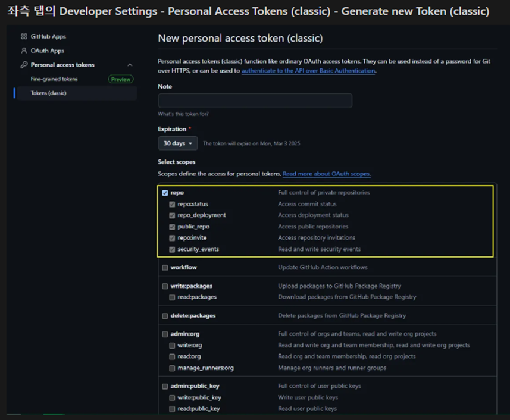Click the token expiry date text
The image size is (510, 420).
pyautogui.click(x=251, y=143)
